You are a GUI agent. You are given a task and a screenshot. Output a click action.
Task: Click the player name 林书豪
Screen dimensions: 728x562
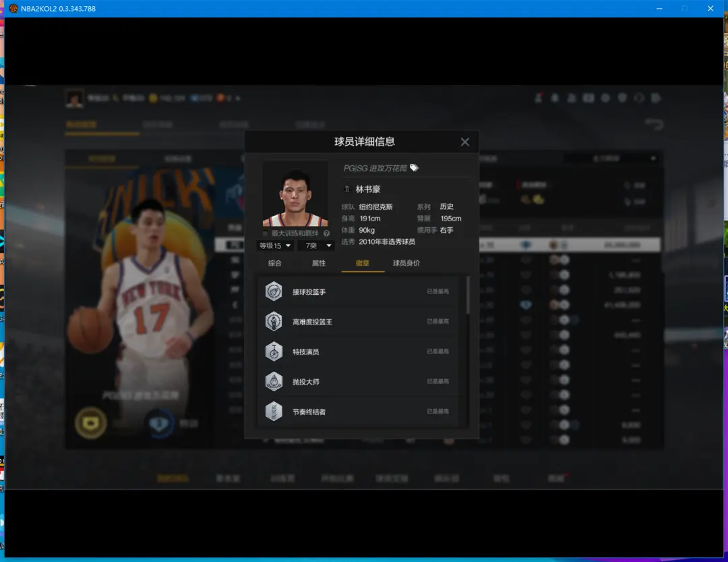pyautogui.click(x=368, y=189)
